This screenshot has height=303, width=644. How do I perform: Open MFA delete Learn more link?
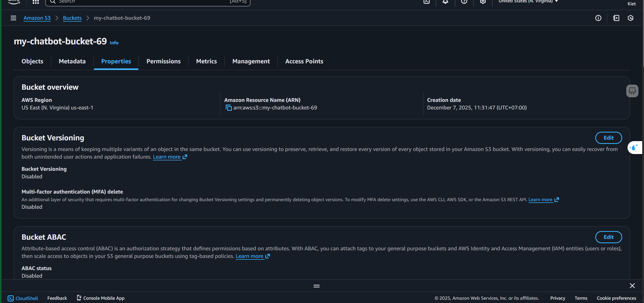(541, 200)
